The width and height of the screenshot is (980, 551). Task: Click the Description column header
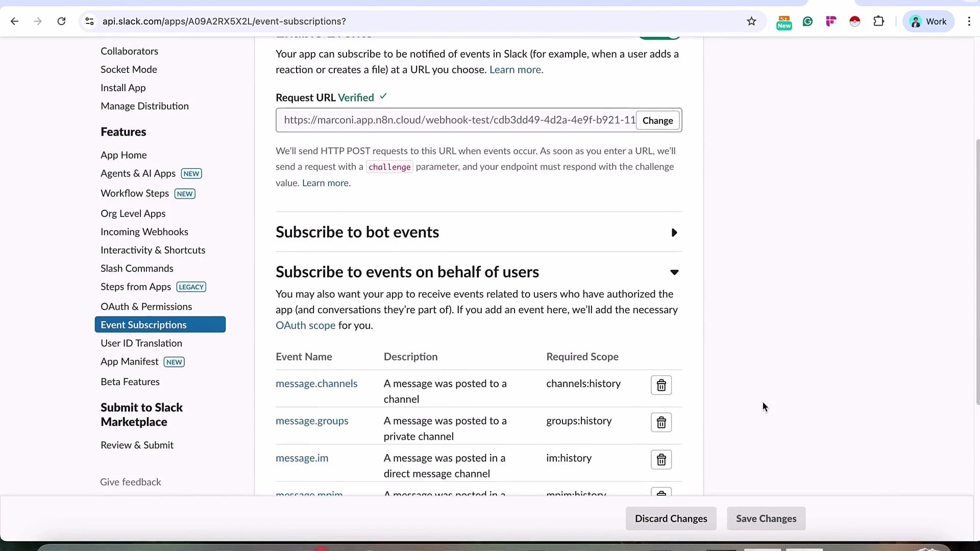(x=410, y=357)
